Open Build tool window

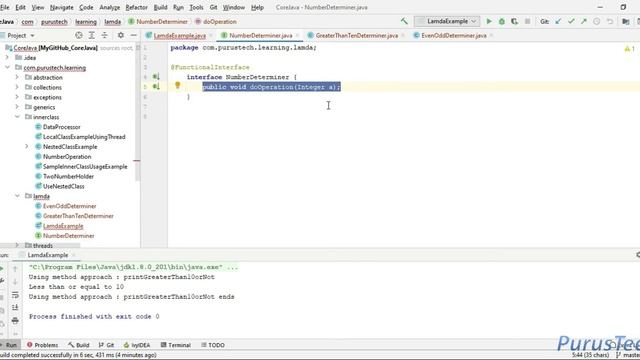click(x=79, y=345)
